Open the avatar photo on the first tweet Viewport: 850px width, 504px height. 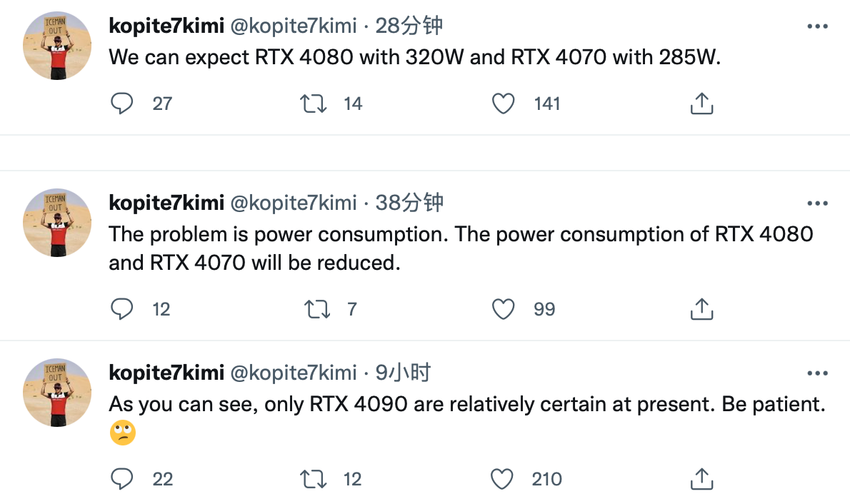[57, 46]
